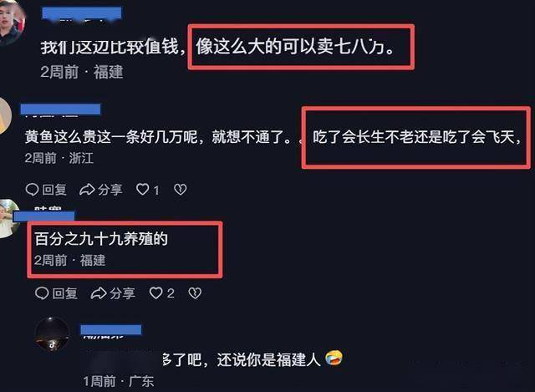Screen dimensions: 535x392
Task: Click the comment text 吃了会长生不老还是吃了会飞天
Action: pyautogui.click(x=417, y=137)
